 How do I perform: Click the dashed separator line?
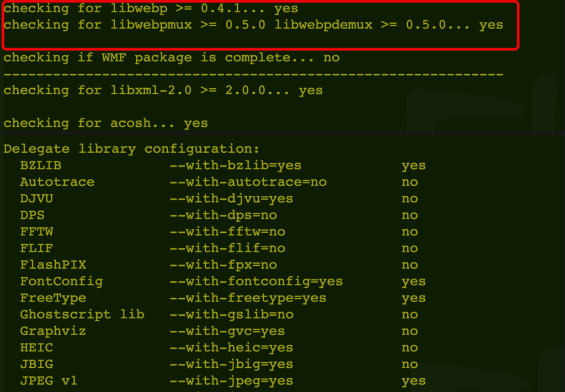tap(253, 74)
